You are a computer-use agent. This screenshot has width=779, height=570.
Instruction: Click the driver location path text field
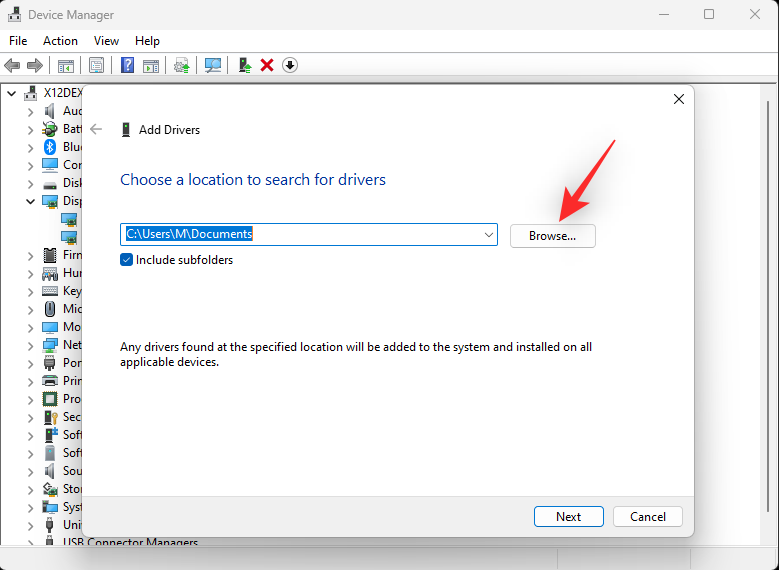pos(300,235)
